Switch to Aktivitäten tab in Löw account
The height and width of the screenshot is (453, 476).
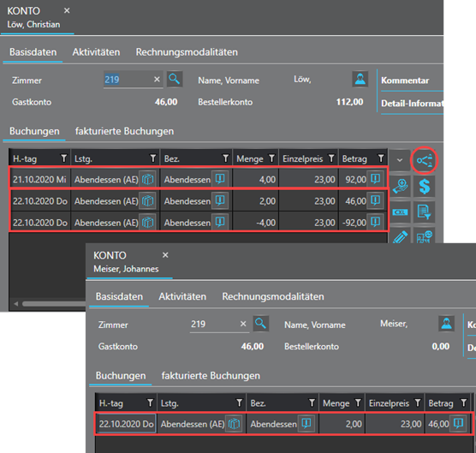96,52
